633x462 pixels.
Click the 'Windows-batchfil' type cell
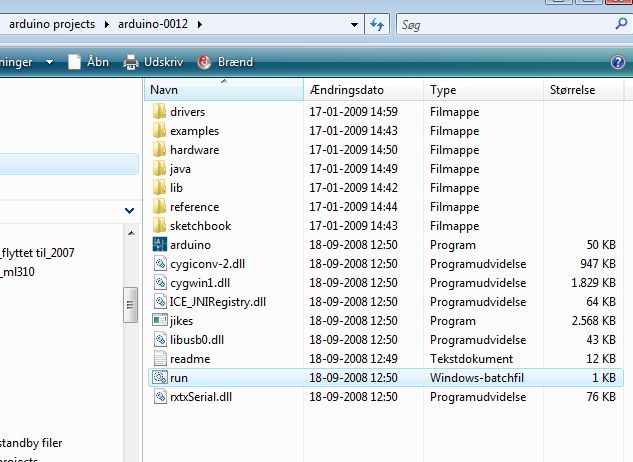(x=477, y=378)
